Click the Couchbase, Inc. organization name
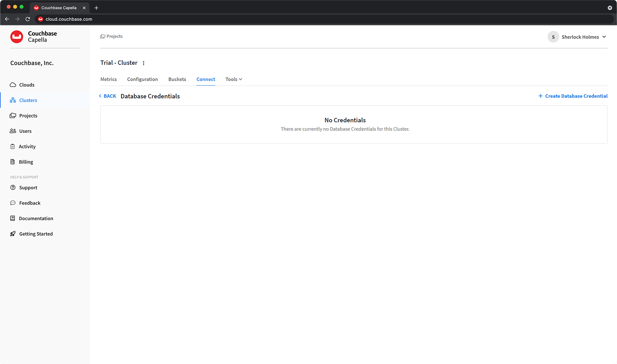Image resolution: width=617 pixels, height=364 pixels. [x=32, y=63]
